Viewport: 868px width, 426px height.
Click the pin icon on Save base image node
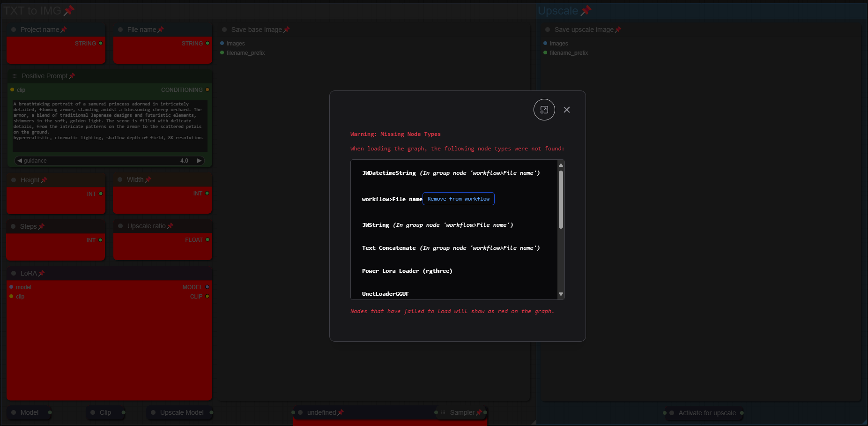[x=287, y=30]
